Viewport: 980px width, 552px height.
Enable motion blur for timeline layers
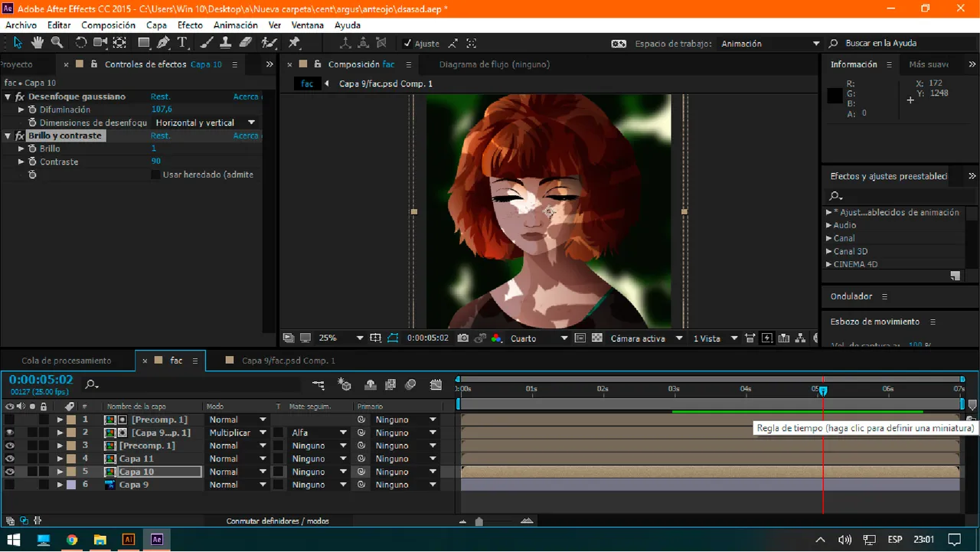pos(410,384)
